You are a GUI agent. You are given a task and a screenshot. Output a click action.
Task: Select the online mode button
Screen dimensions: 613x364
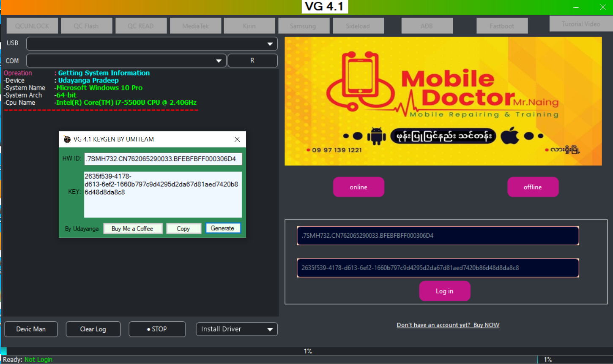[x=358, y=187]
